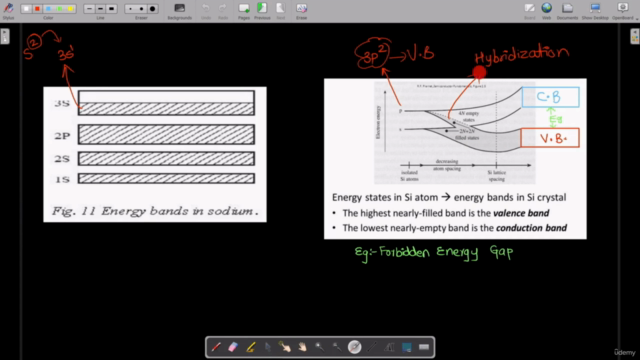Click the sodium energy bands figure
This screenshot has width=640, height=360.
pyautogui.click(x=155, y=154)
